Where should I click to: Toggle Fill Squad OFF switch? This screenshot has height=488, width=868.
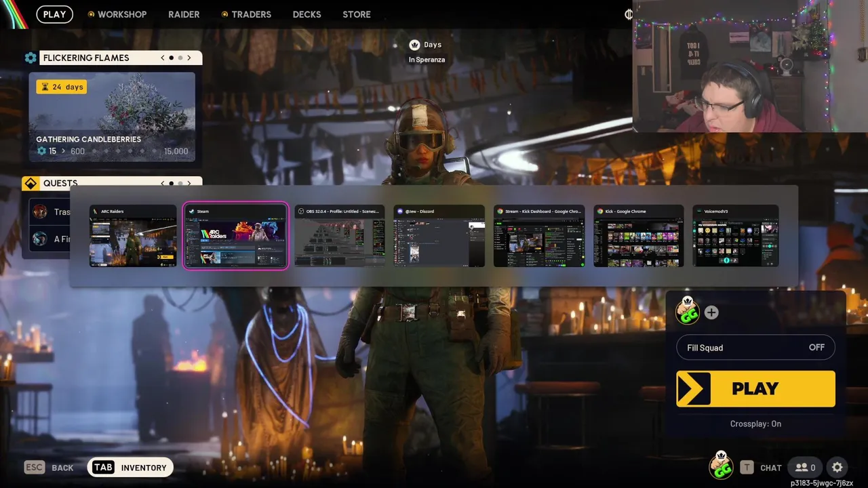tap(755, 348)
